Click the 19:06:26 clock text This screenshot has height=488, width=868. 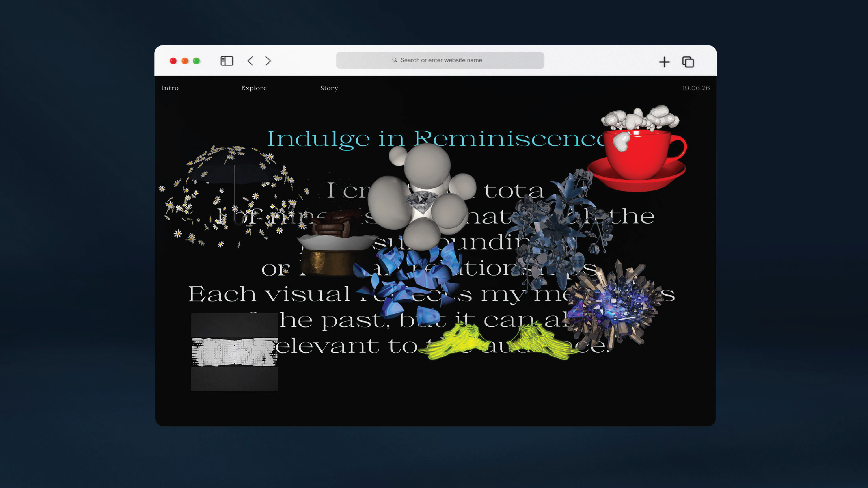click(x=696, y=88)
